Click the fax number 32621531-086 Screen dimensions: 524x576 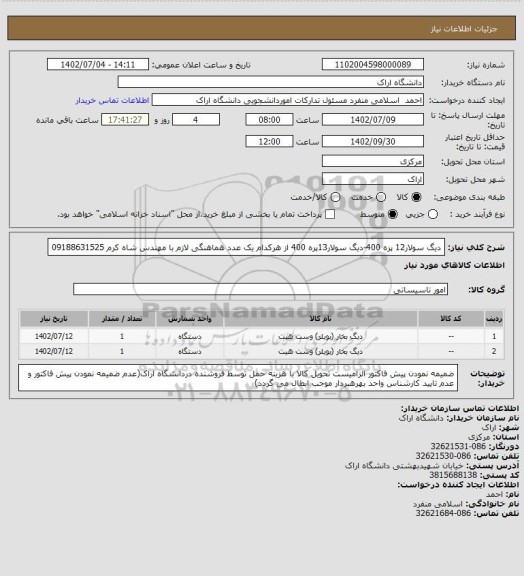(458, 446)
